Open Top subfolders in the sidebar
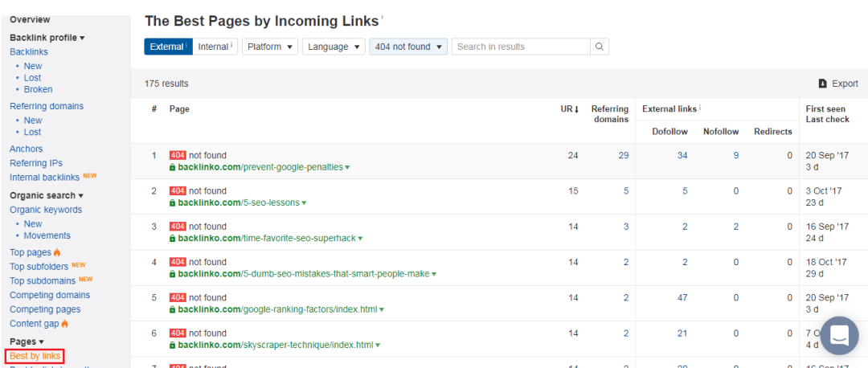The width and height of the screenshot is (868, 368). pyautogui.click(x=39, y=267)
